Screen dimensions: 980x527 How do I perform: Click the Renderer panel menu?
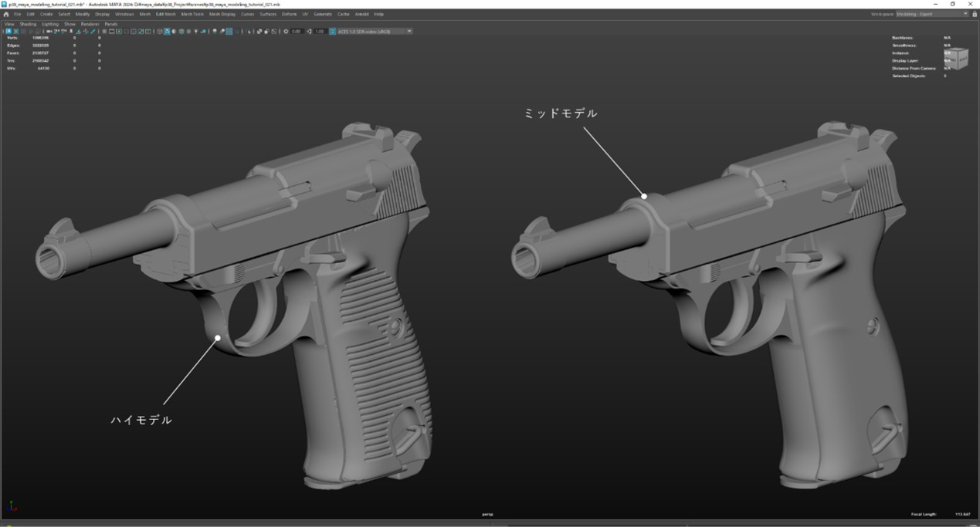pyautogui.click(x=90, y=24)
